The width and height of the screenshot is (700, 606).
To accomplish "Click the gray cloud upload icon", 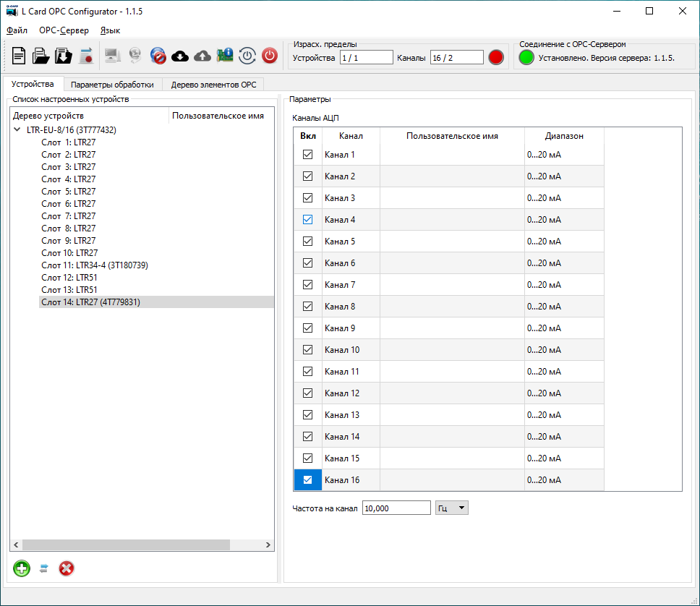I will click(x=202, y=56).
